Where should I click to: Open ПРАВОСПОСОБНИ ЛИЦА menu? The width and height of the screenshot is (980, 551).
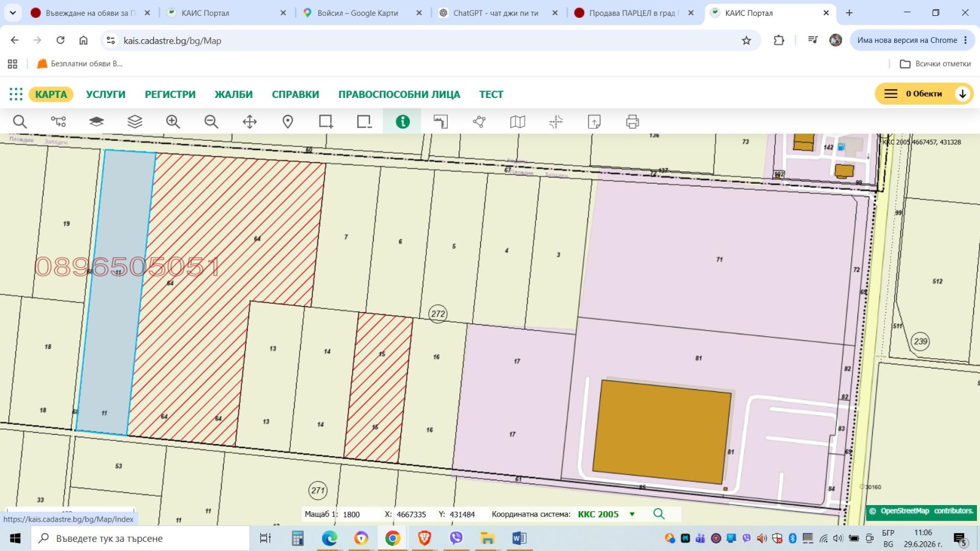click(x=399, y=94)
